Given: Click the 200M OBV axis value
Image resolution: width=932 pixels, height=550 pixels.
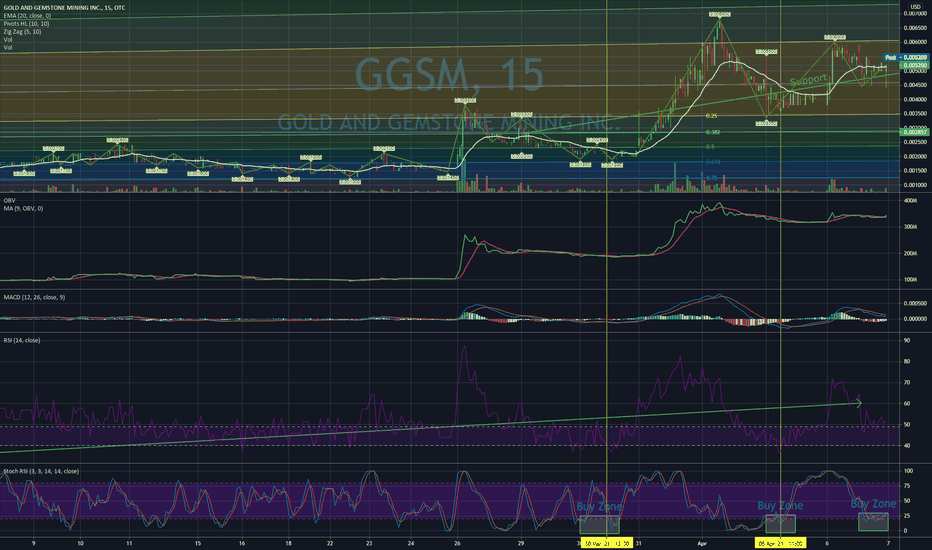Looking at the screenshot, I should click(910, 253).
